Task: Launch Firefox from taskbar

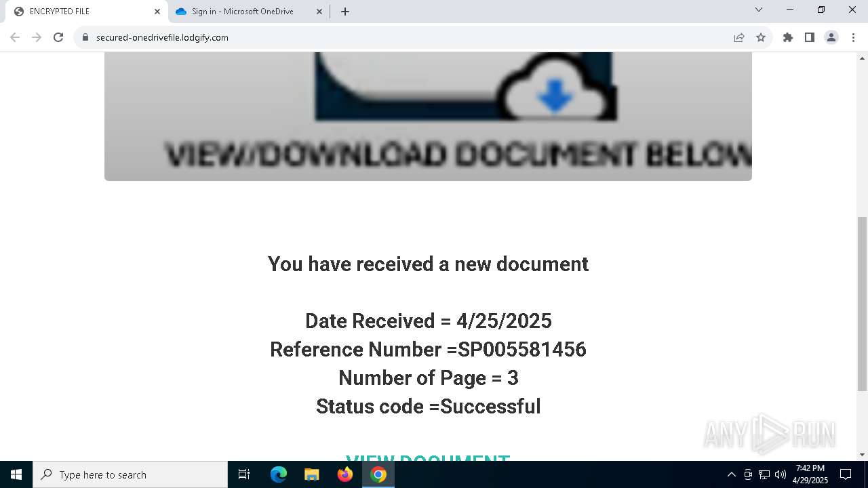Action: 344,474
